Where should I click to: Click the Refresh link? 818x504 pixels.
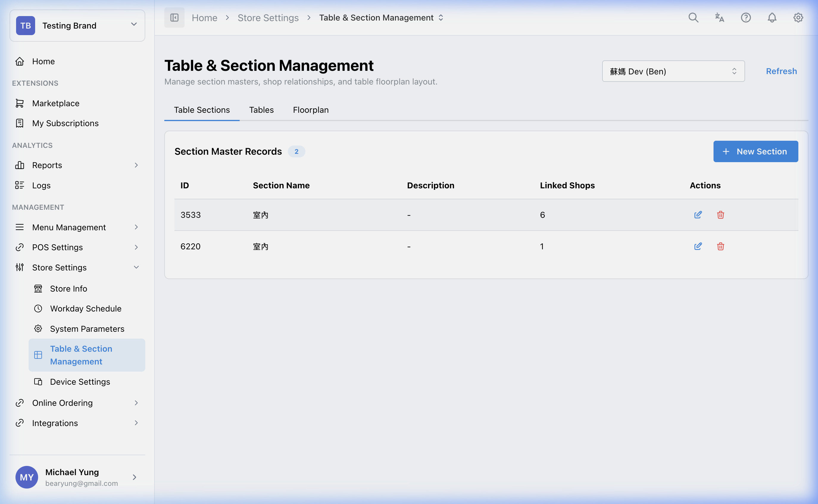pyautogui.click(x=781, y=71)
